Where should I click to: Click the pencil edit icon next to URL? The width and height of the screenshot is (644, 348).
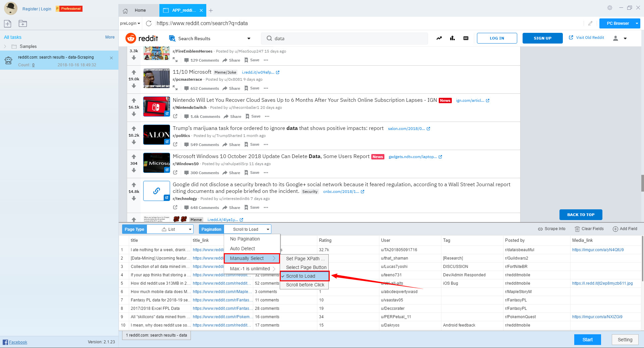coord(590,23)
